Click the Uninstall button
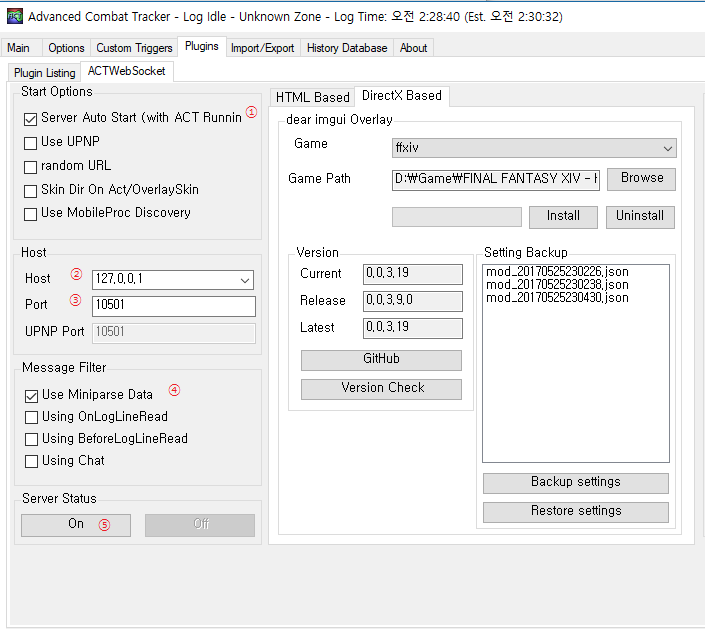This screenshot has width=705, height=631. (640, 217)
